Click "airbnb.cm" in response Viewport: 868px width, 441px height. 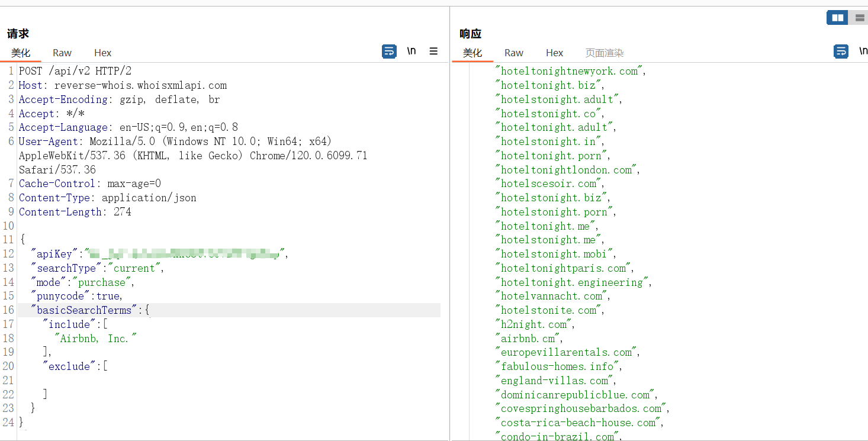click(x=528, y=339)
